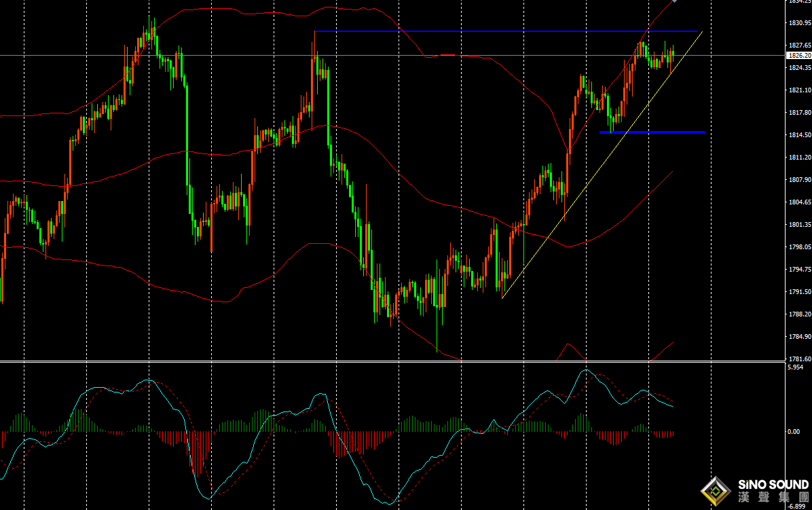Click the 1817.80 price axis label
This screenshot has height=510, width=812.
(x=800, y=112)
